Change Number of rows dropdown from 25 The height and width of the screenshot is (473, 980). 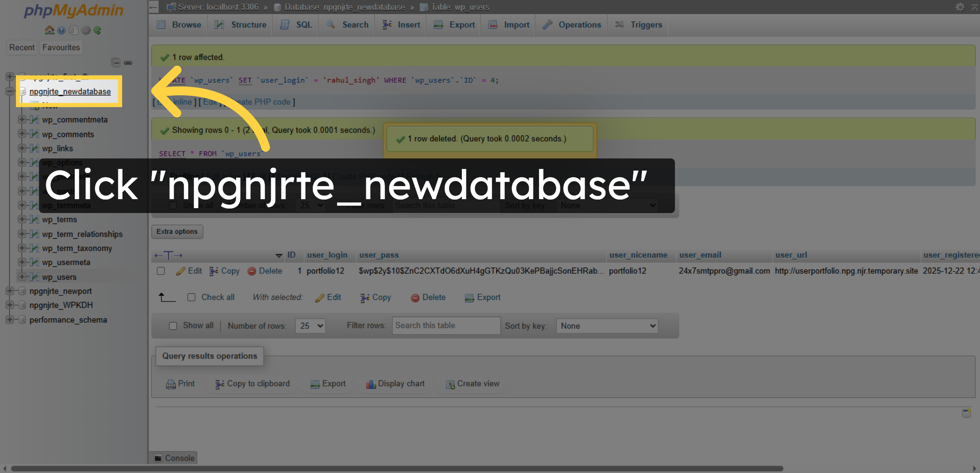(x=310, y=326)
